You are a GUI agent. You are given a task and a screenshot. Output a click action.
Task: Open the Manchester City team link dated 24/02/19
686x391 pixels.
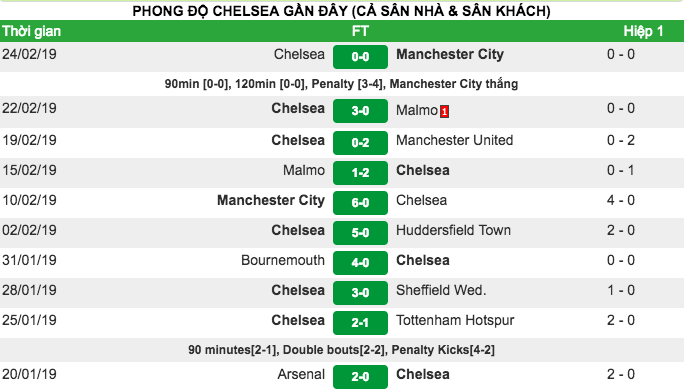point(450,54)
